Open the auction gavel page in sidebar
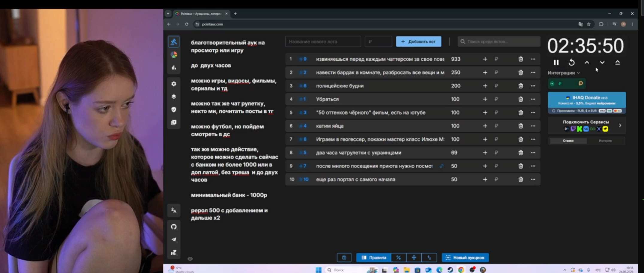The image size is (644, 273). pyautogui.click(x=174, y=42)
